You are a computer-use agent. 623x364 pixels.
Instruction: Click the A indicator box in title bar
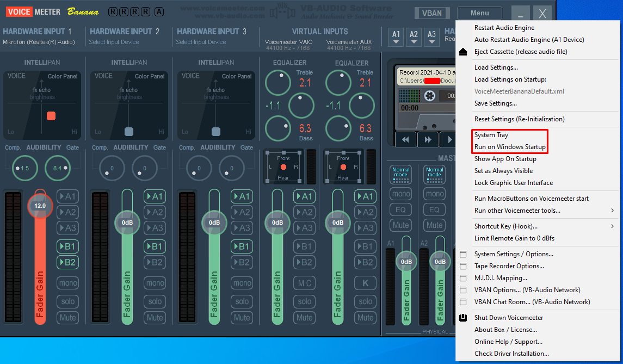pos(159,11)
